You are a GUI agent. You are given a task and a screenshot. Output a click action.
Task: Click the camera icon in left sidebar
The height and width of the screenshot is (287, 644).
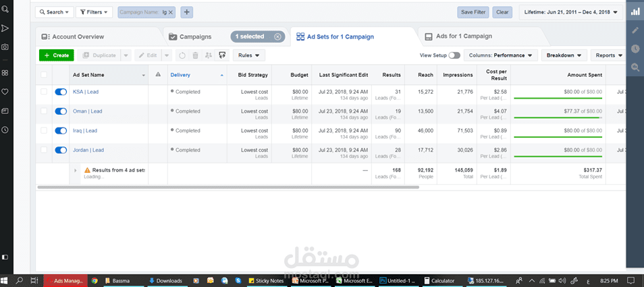coord(5,47)
